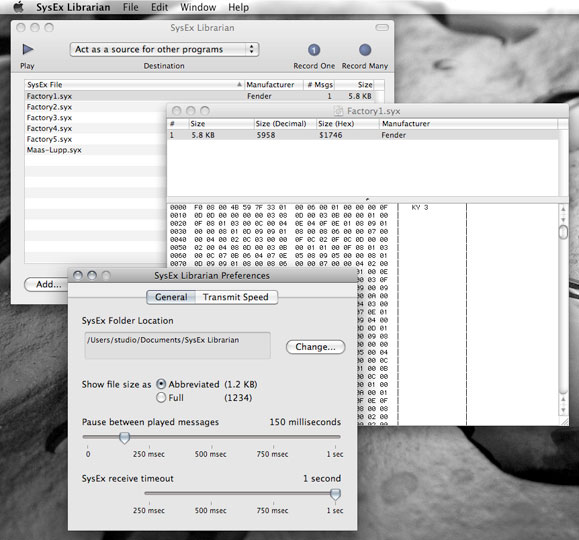Select the Abbreviated file size option
The height and width of the screenshot is (540, 579).
(x=161, y=384)
